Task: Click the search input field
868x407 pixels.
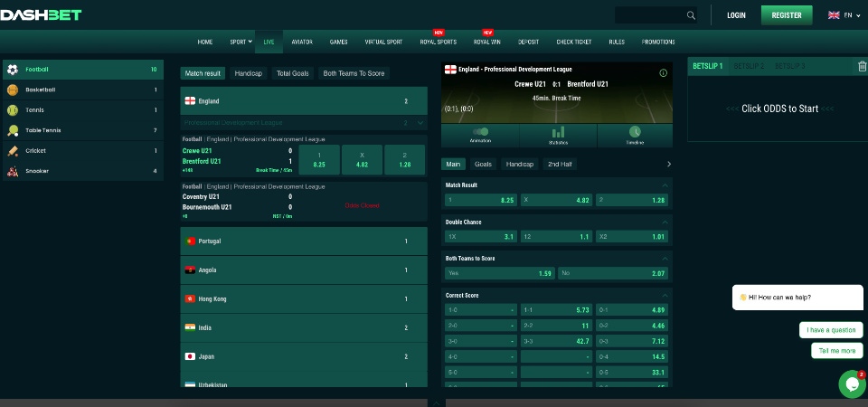Action: 649,15
